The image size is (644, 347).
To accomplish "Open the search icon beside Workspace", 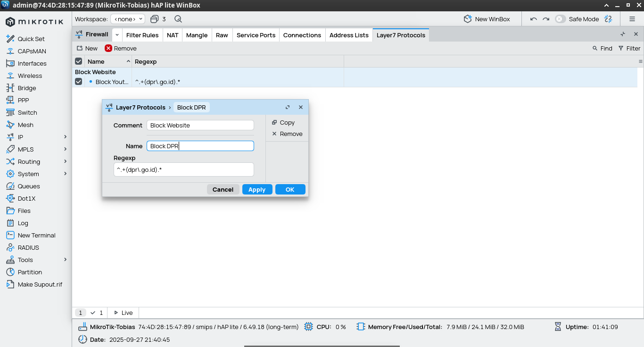I will (x=178, y=19).
